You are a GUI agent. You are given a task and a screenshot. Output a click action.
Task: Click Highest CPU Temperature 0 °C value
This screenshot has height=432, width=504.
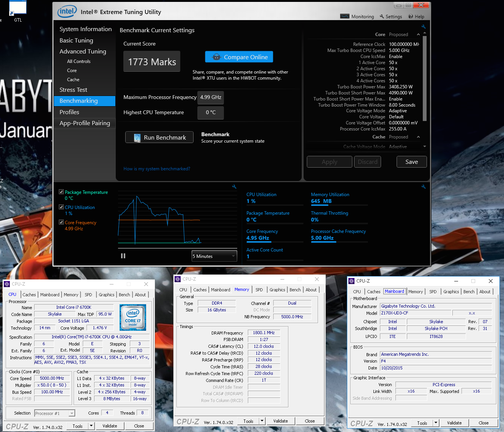point(211,113)
